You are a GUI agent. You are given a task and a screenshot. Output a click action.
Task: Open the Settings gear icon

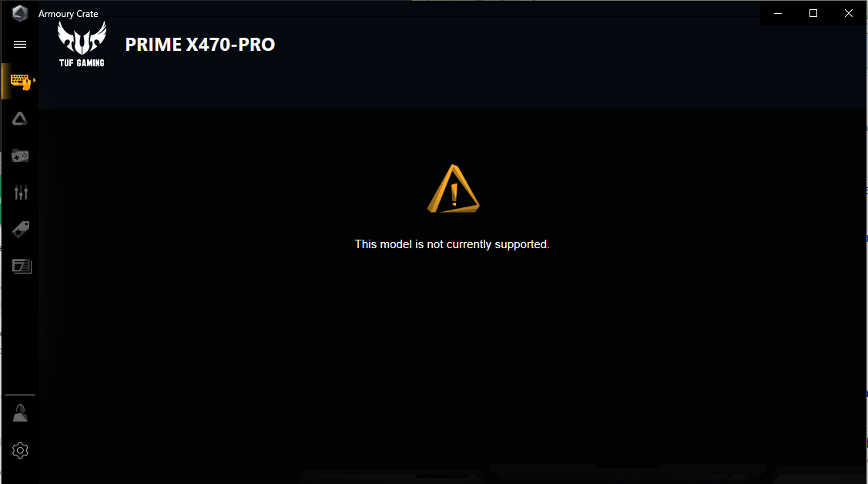(x=20, y=450)
